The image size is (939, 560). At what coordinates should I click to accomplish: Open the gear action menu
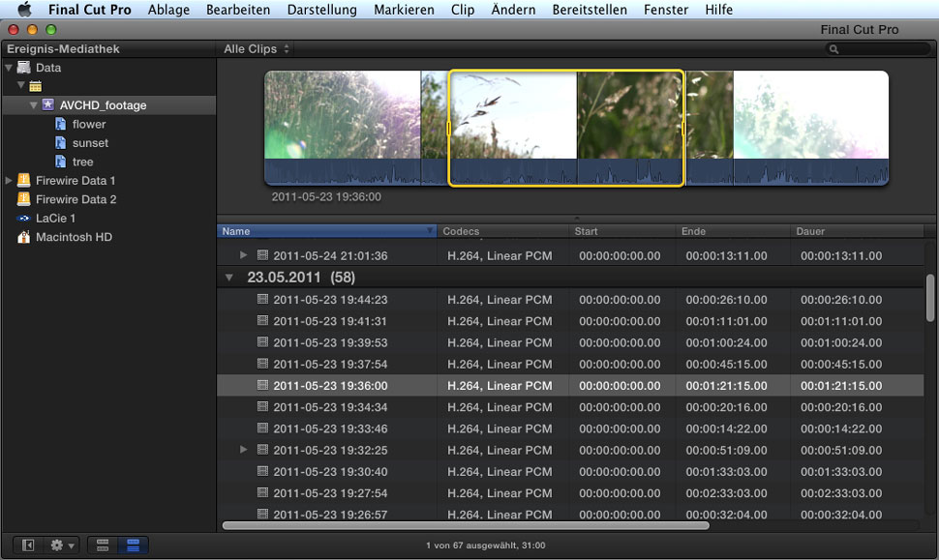click(x=62, y=545)
